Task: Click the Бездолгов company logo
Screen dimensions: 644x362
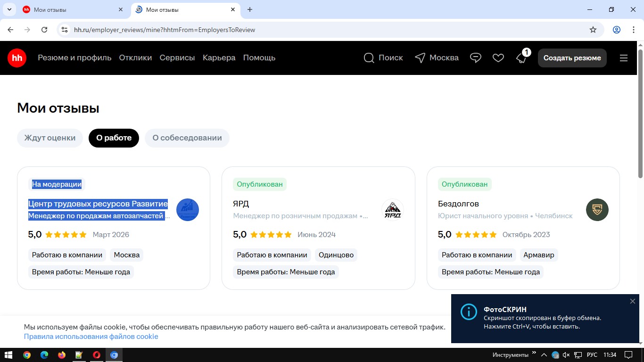Action: pyautogui.click(x=597, y=210)
